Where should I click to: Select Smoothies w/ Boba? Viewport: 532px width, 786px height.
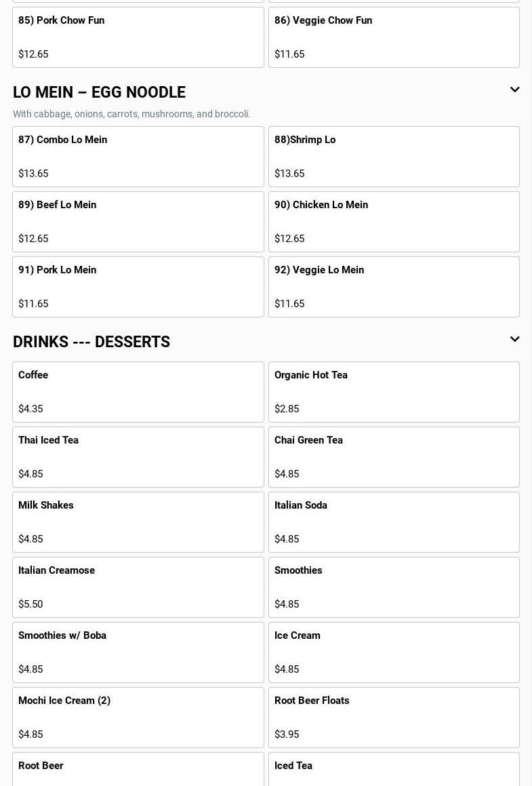pos(138,652)
